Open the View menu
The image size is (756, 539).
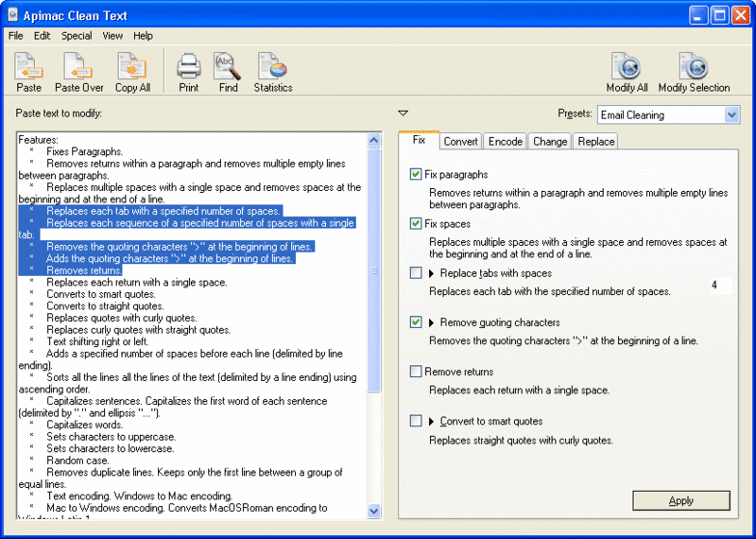(x=112, y=36)
